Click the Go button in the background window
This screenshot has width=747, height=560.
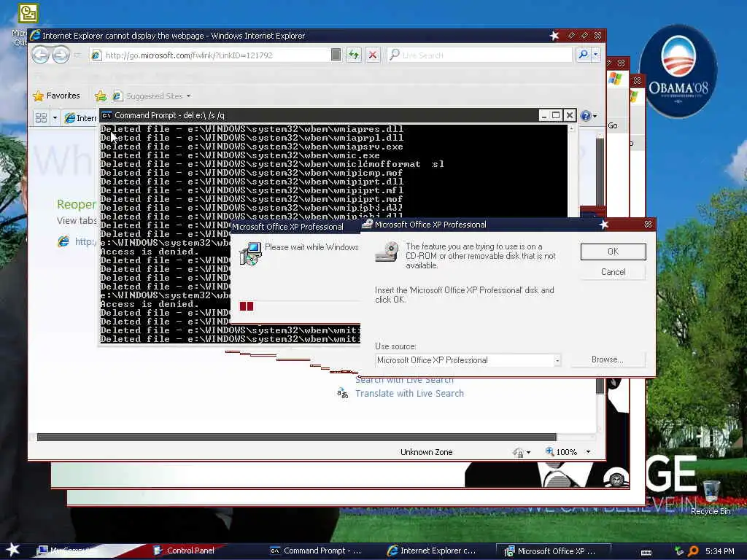[613, 125]
